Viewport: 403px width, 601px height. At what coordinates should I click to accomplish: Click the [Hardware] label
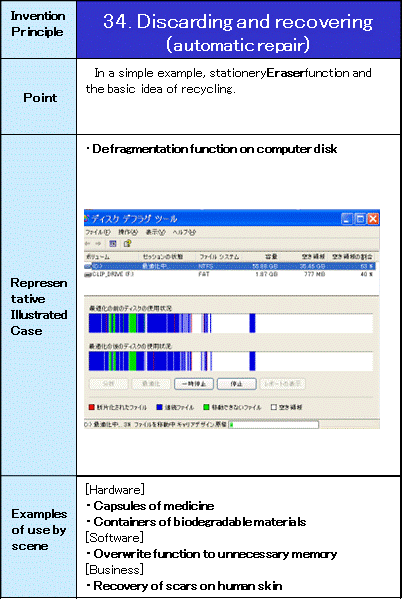(115, 490)
